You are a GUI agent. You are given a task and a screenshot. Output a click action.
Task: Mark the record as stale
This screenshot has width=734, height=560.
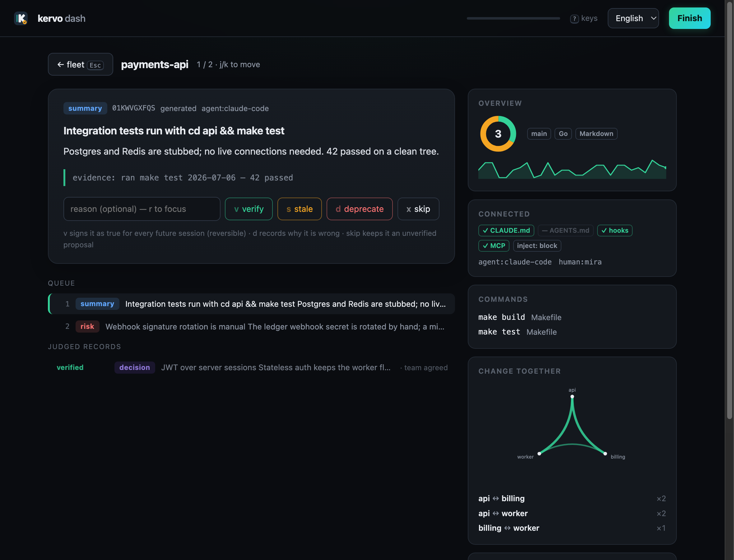[299, 209]
